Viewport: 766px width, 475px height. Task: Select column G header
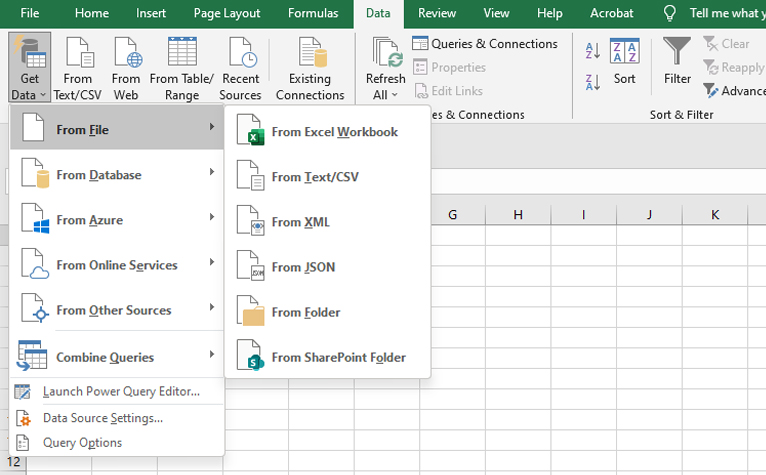tap(452, 215)
